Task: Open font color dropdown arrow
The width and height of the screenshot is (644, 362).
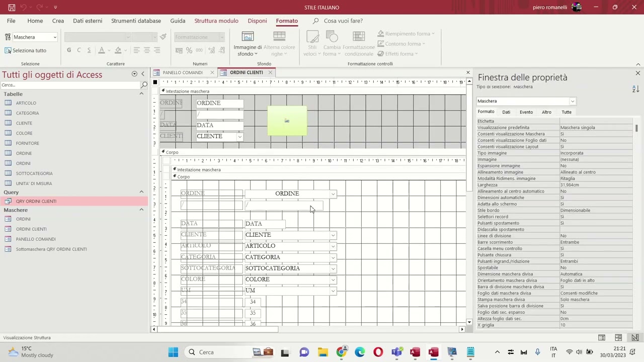Action: tap(109, 50)
